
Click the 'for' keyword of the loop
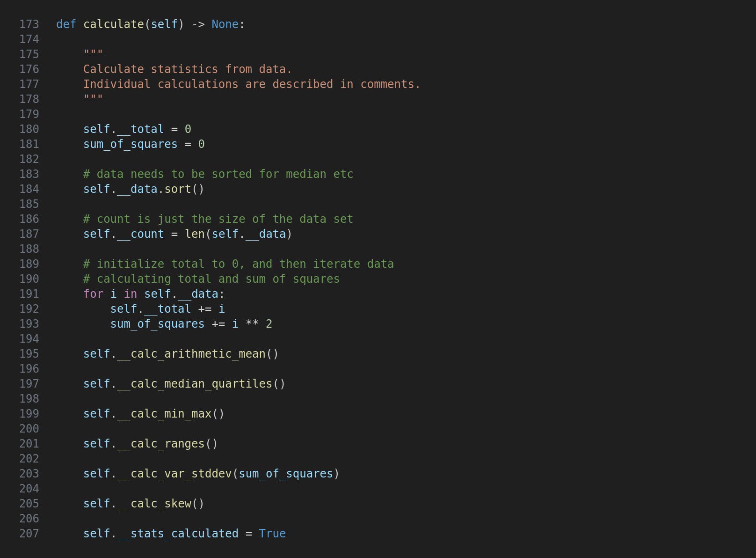tap(93, 294)
